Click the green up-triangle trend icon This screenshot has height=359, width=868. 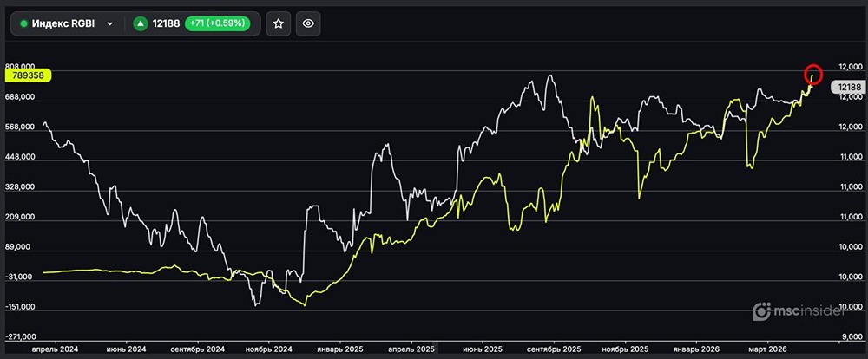click(141, 24)
